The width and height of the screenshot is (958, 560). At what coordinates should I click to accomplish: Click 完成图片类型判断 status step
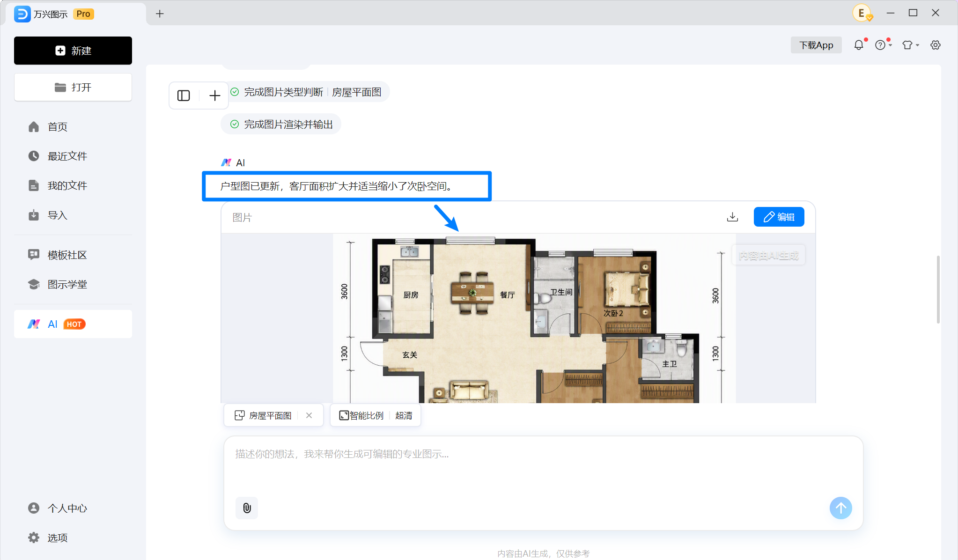click(305, 92)
